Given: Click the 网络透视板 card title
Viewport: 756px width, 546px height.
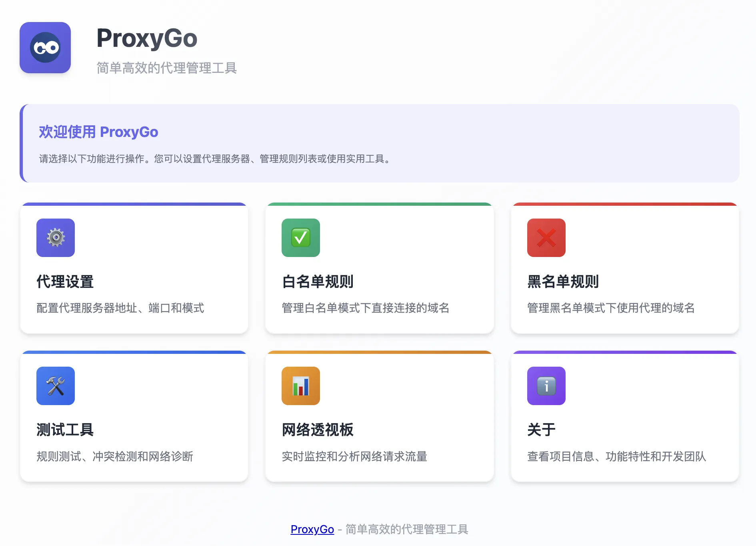Looking at the screenshot, I should pyautogui.click(x=318, y=430).
